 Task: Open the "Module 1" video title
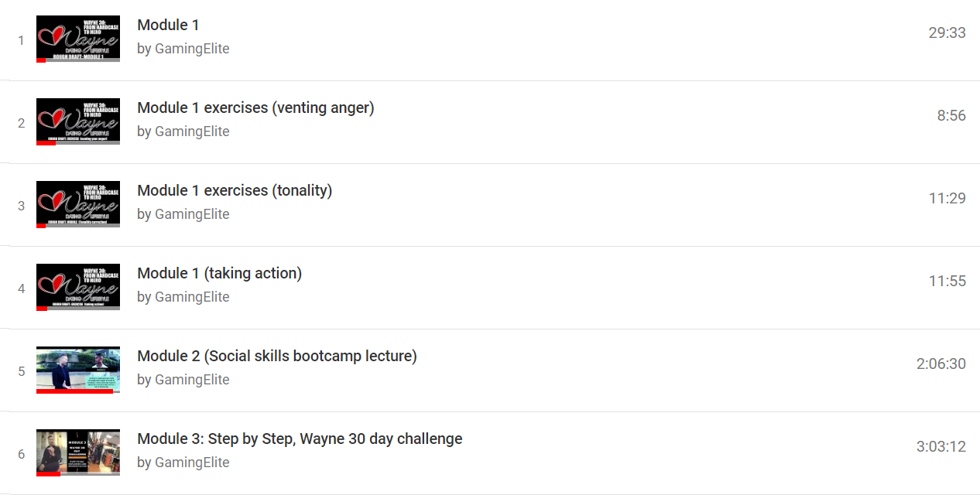168,25
